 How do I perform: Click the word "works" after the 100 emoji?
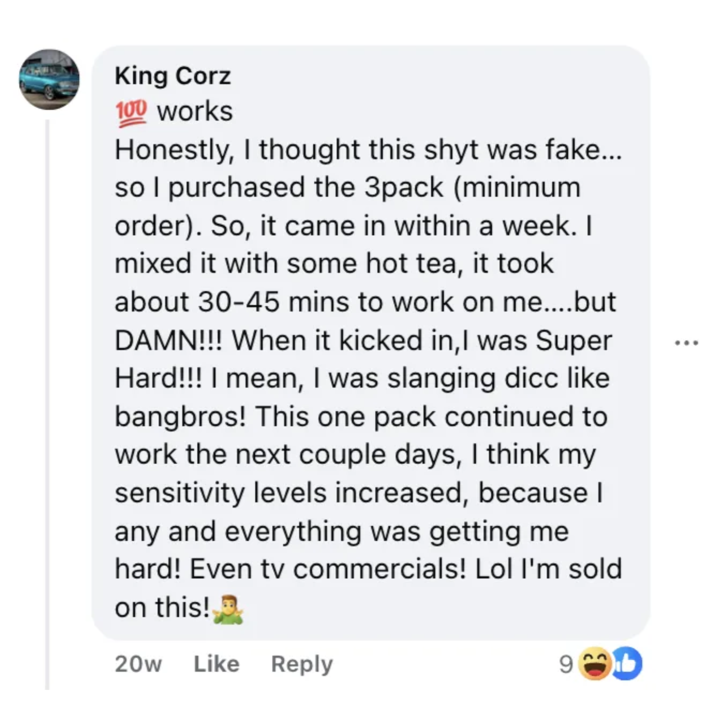195,112
